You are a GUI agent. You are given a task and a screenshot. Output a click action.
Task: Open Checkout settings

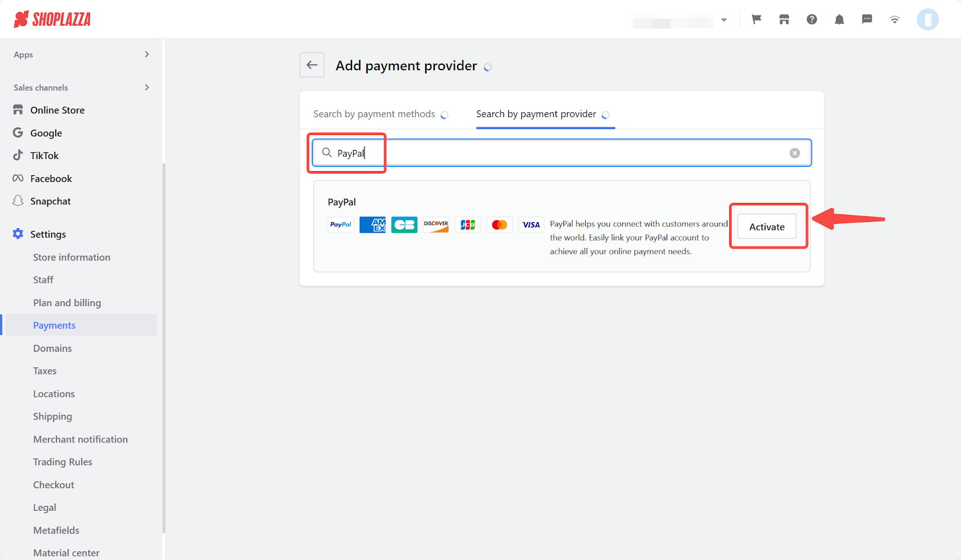pyautogui.click(x=53, y=484)
